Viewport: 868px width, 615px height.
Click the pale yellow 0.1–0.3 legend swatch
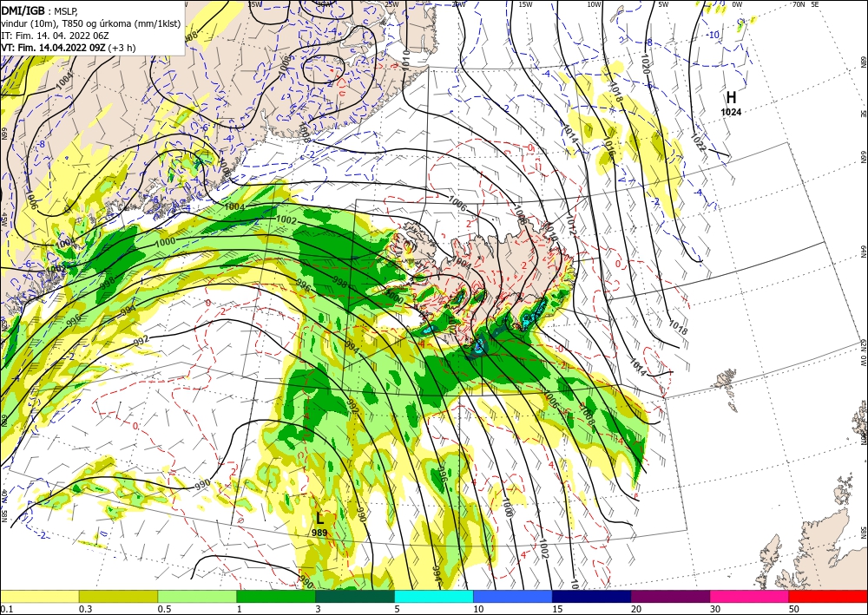tap(39, 596)
